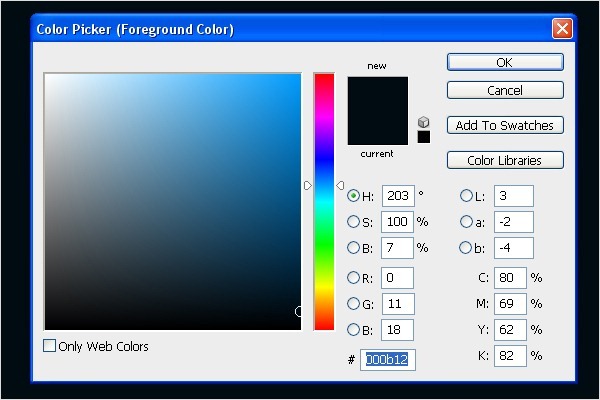The width and height of the screenshot is (600, 400).
Task: Select the S saturation radio button
Action: pyautogui.click(x=353, y=221)
